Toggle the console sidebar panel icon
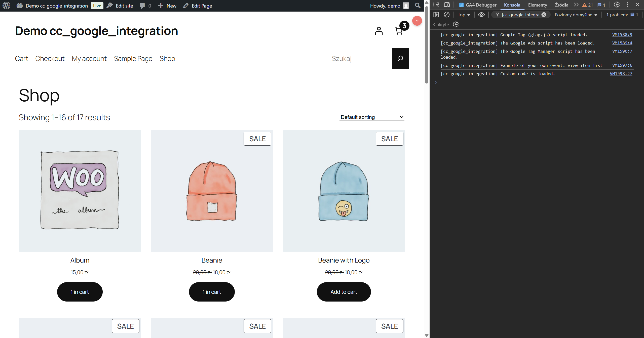Image resolution: width=644 pixels, height=338 pixels. coord(436,15)
